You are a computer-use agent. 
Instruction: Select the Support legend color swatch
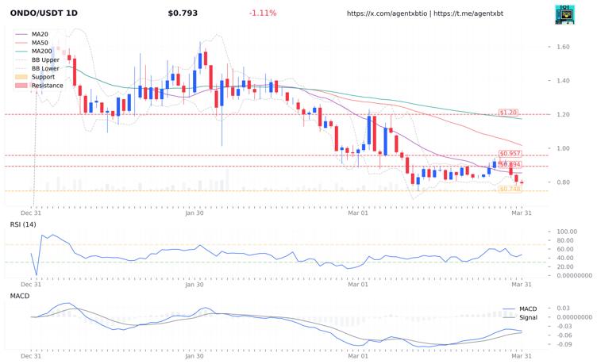[21, 77]
